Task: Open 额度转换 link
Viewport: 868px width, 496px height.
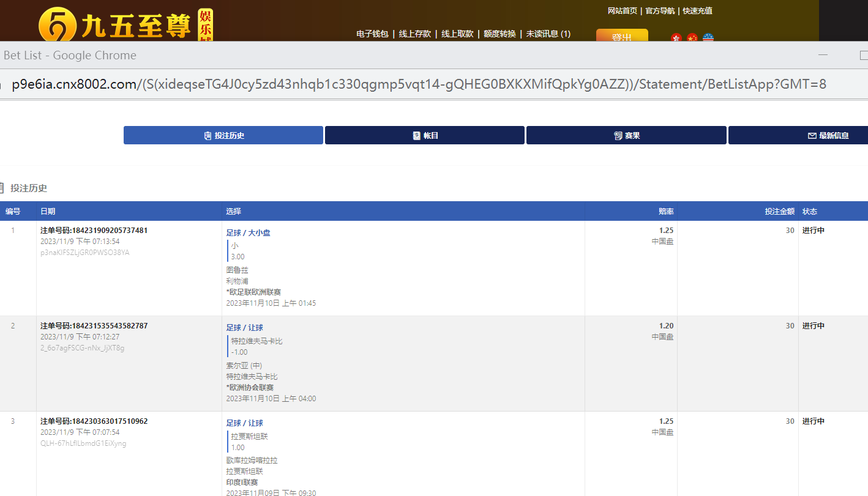Action: [x=499, y=34]
